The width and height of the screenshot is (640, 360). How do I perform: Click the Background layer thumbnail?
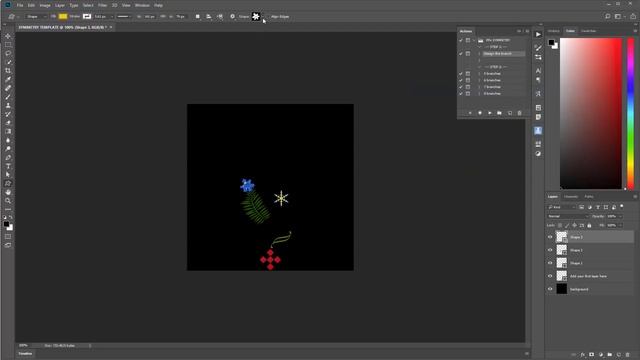pos(562,289)
